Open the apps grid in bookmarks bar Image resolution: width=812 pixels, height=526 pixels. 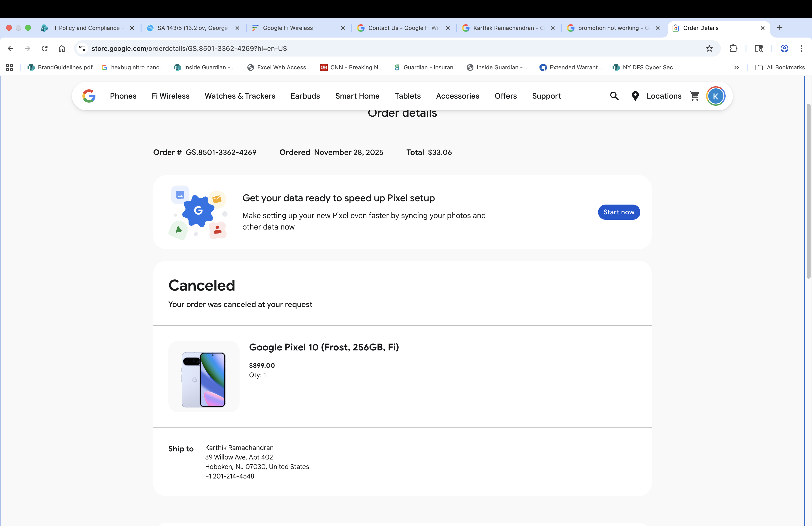pyautogui.click(x=9, y=67)
